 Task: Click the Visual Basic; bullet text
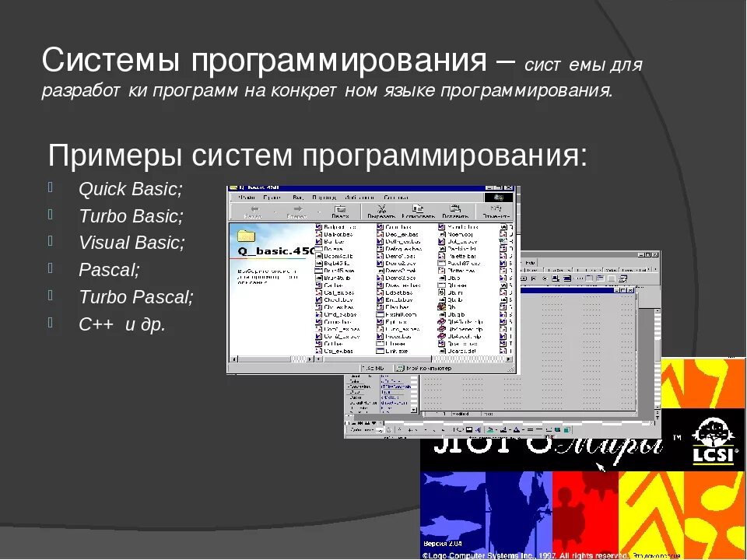pyautogui.click(x=132, y=243)
